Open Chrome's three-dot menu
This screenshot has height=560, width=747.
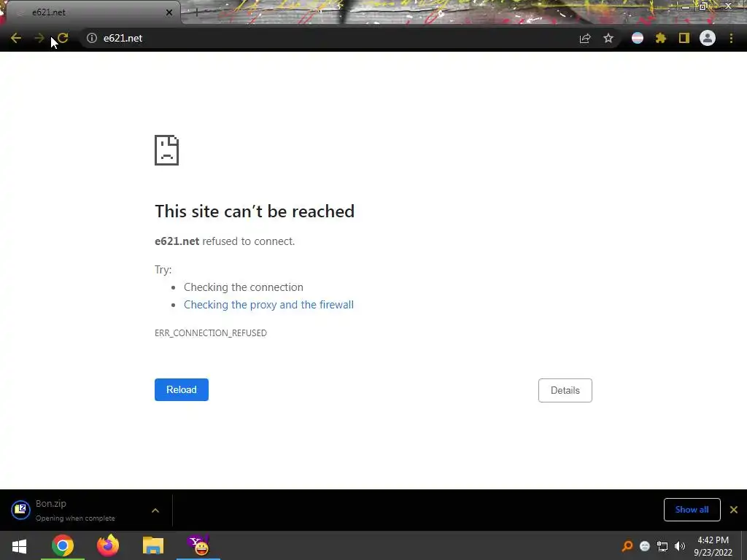coord(731,38)
